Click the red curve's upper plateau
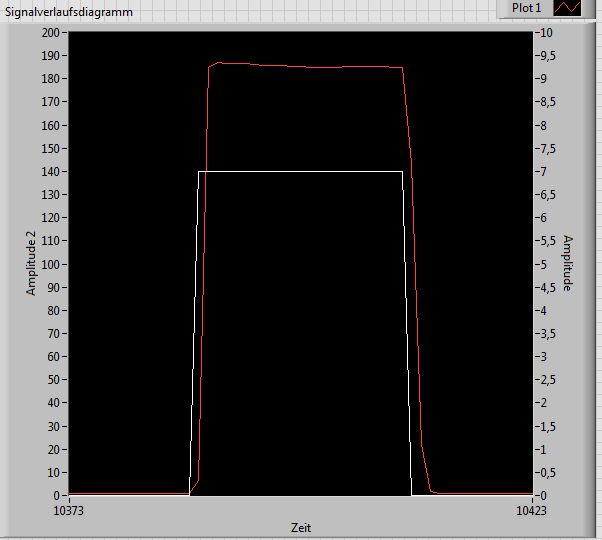Image resolution: width=602 pixels, height=540 pixels. pos(306,66)
